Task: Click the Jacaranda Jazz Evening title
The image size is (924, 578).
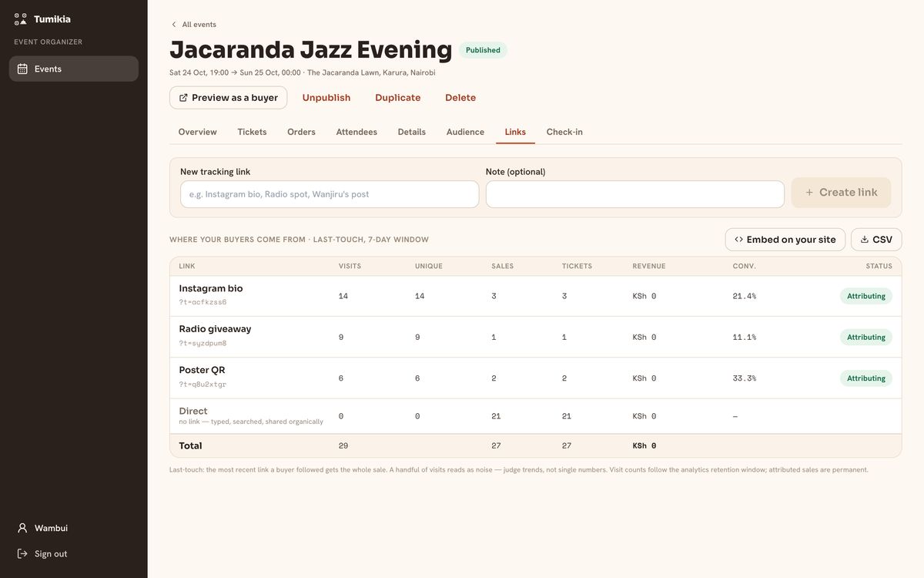Action: (x=311, y=49)
